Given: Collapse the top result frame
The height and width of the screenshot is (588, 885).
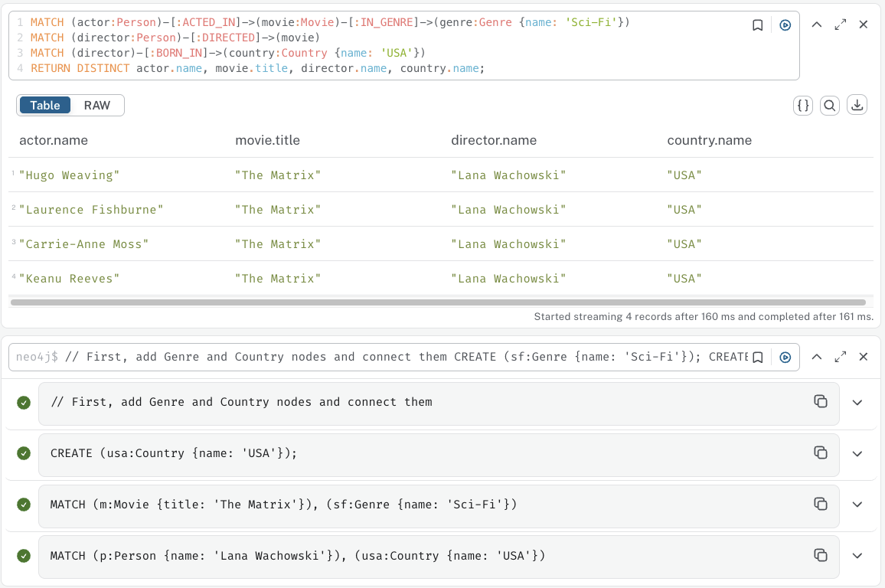Looking at the screenshot, I should tap(817, 24).
